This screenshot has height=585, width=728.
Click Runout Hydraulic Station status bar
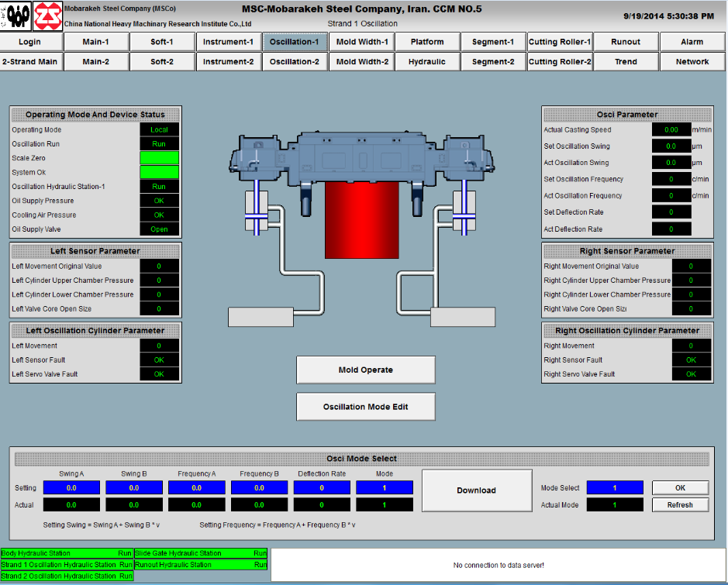point(201,565)
